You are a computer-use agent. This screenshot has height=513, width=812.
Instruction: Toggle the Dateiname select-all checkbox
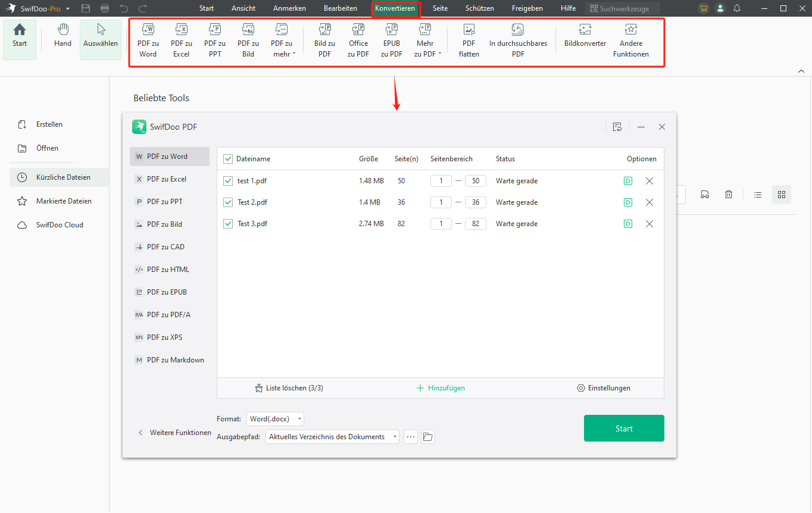[228, 159]
